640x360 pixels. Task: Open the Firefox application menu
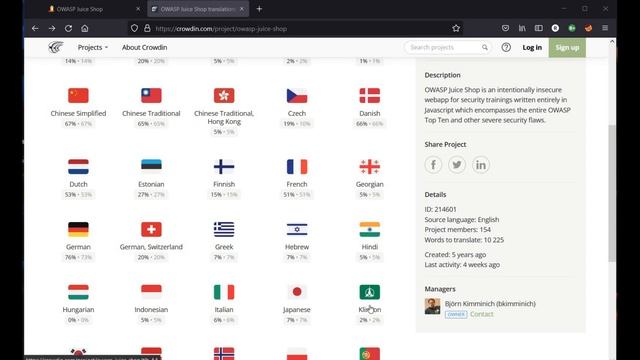pyautogui.click(x=605, y=28)
